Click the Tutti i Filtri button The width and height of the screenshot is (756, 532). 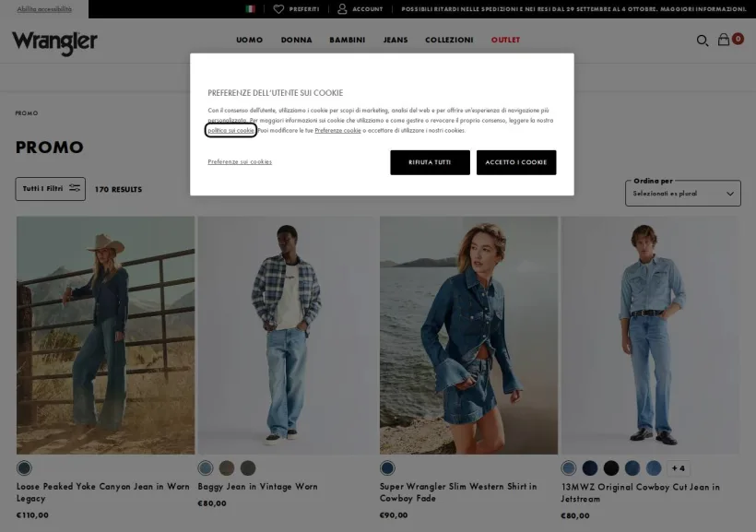50,189
